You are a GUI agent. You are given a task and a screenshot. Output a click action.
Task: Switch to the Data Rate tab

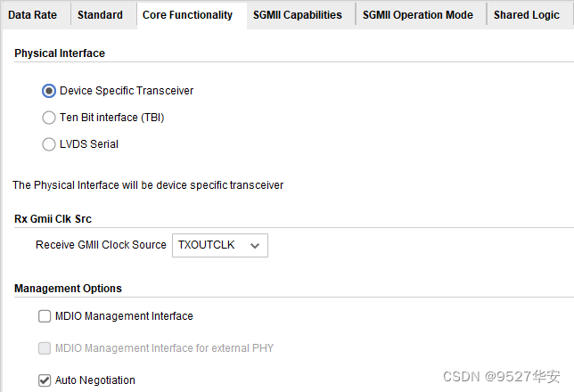pyautogui.click(x=32, y=15)
